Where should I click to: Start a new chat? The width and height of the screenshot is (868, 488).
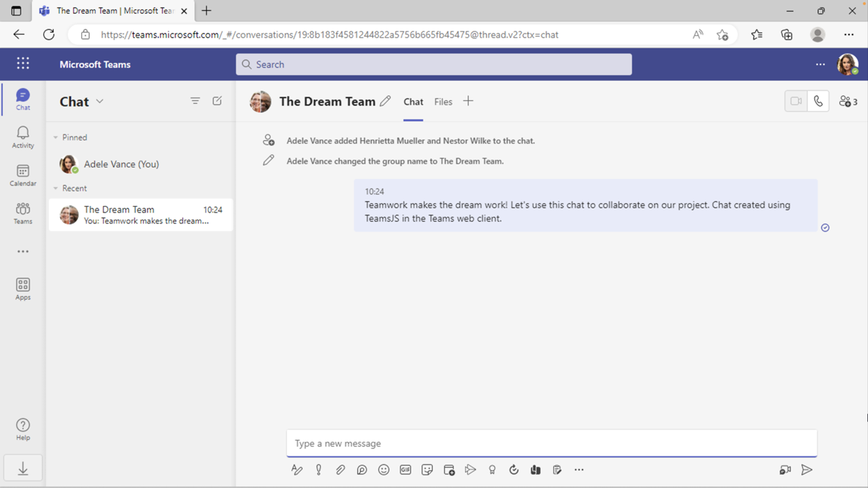pos(217,101)
